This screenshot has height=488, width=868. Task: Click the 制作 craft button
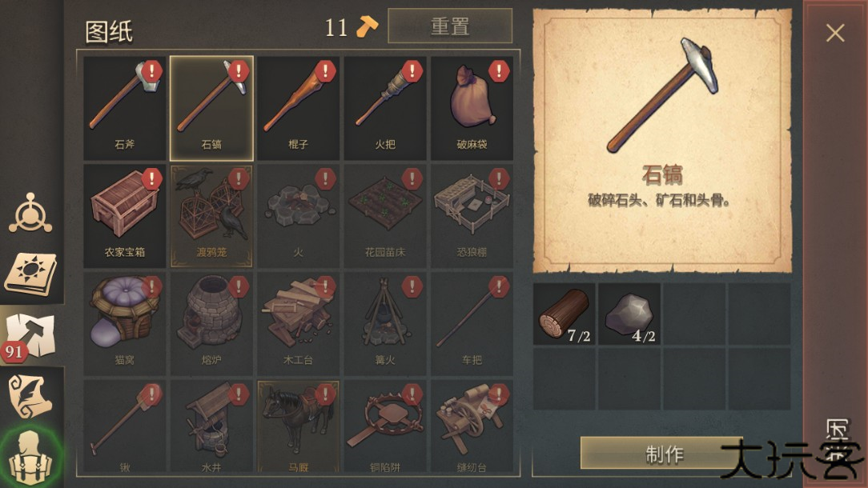click(662, 454)
